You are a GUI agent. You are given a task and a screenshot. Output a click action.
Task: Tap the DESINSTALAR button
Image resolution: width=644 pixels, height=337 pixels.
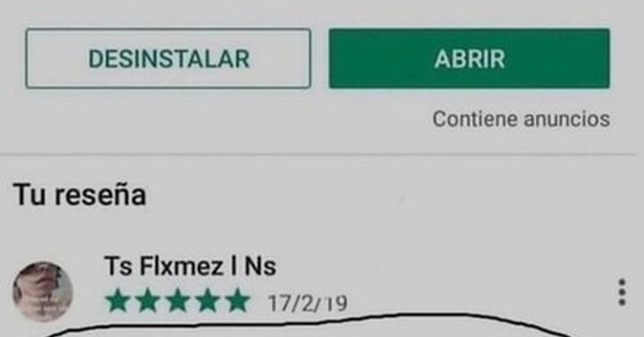pos(168,58)
